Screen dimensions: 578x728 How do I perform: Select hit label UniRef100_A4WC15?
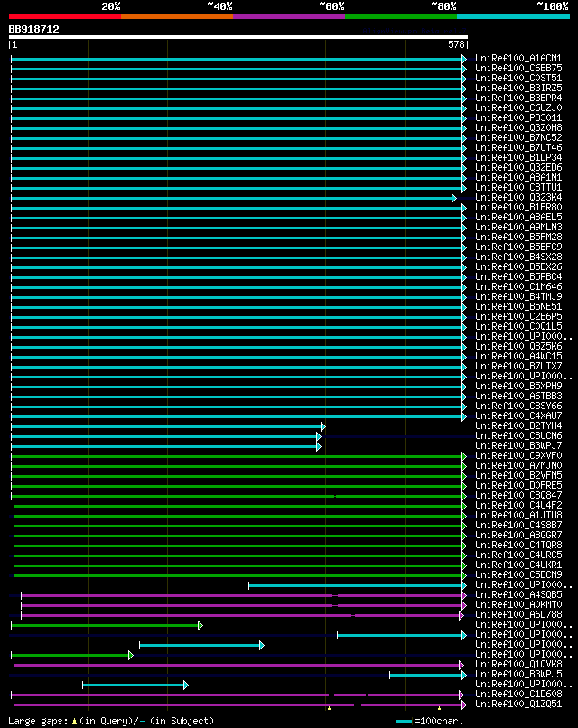(x=518, y=357)
